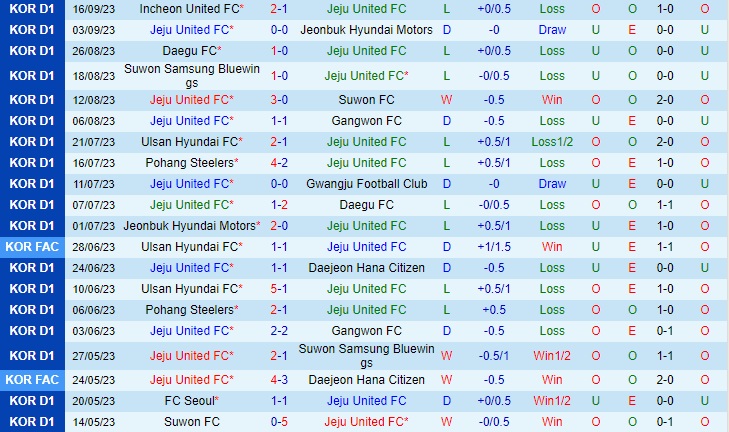The height and width of the screenshot is (432, 729).
Task: Select KOR FAC league label dated 28/06/23
Action: [32, 246]
